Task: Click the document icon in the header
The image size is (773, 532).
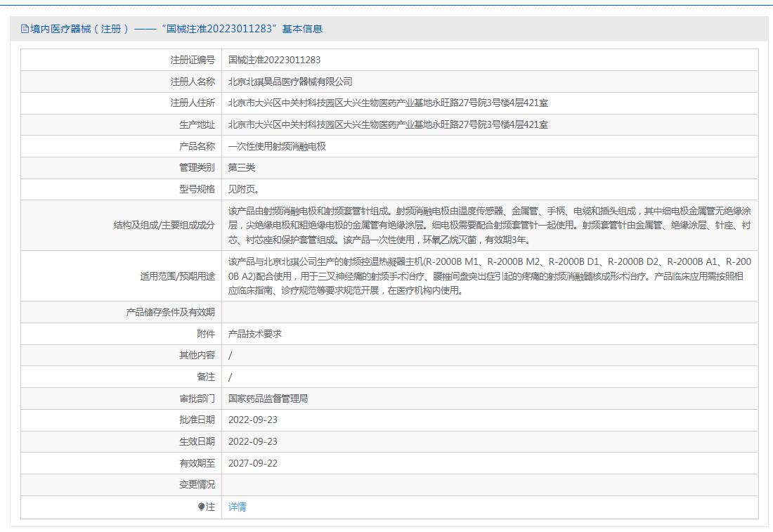Action: [x=25, y=29]
